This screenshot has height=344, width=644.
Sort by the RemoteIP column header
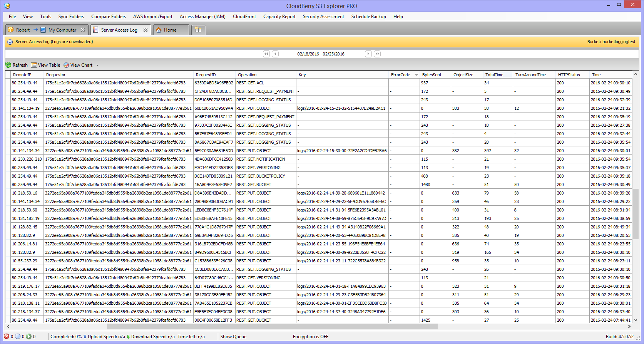tap(27, 75)
